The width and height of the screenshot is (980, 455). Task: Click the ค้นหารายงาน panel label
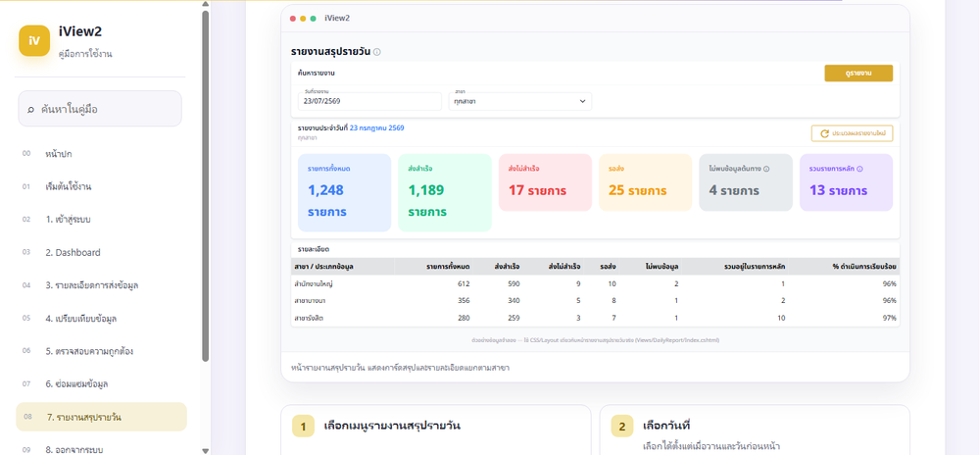coord(317,74)
